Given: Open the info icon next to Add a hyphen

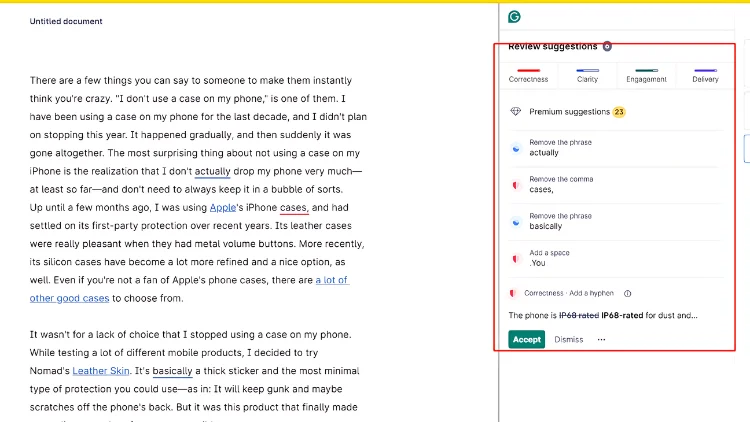Looking at the screenshot, I should tap(628, 293).
